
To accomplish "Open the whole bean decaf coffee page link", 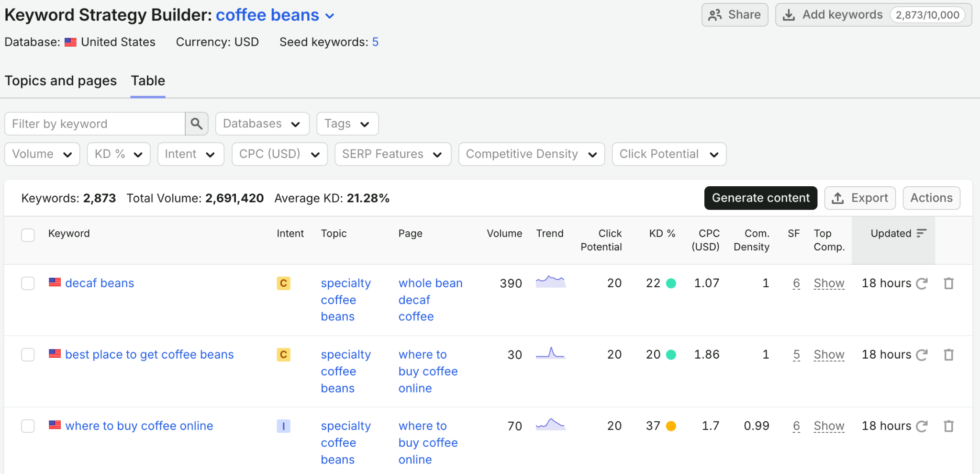I will [431, 300].
